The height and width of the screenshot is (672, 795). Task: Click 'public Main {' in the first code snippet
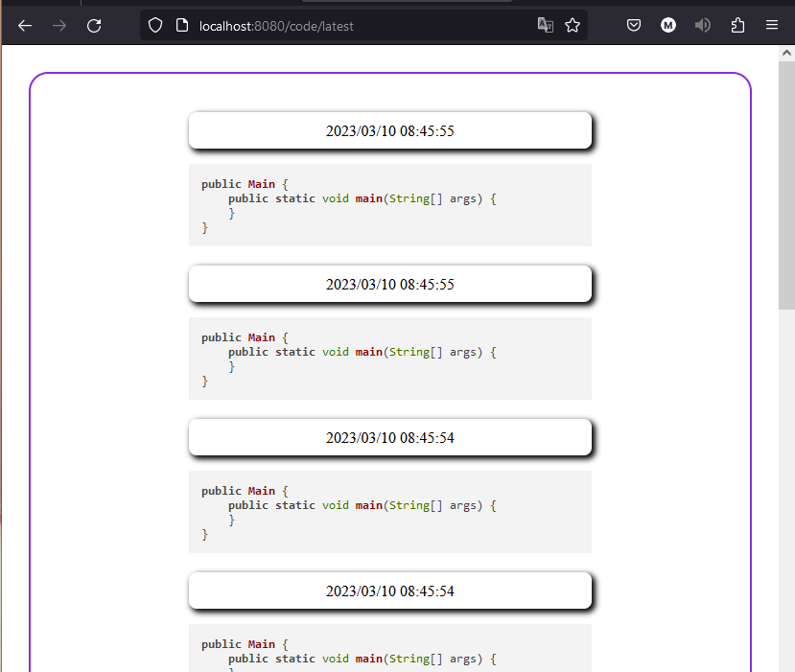[245, 184]
